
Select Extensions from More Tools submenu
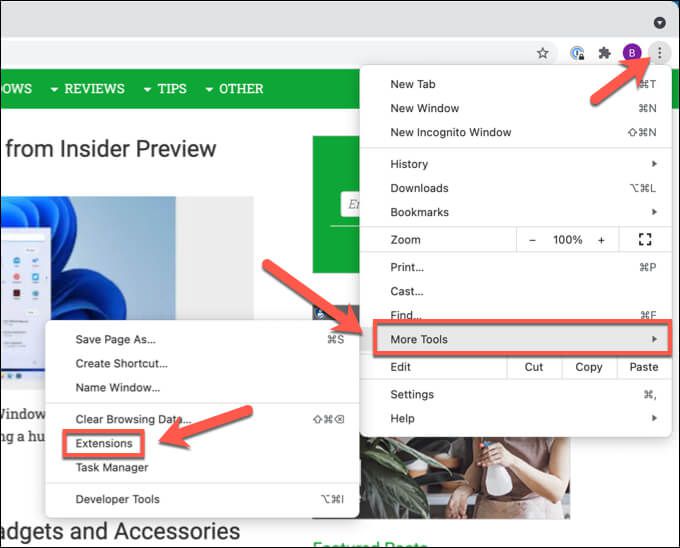point(104,444)
